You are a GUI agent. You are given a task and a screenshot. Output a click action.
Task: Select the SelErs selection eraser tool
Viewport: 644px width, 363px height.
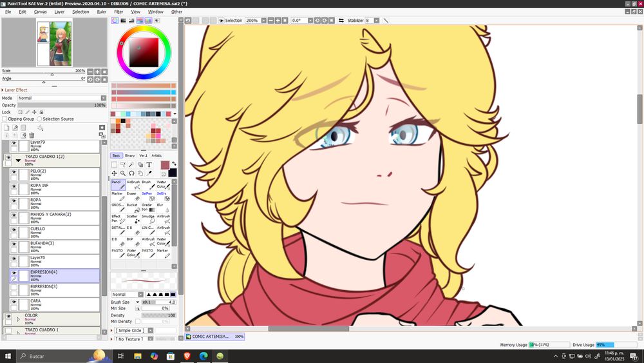163,196
